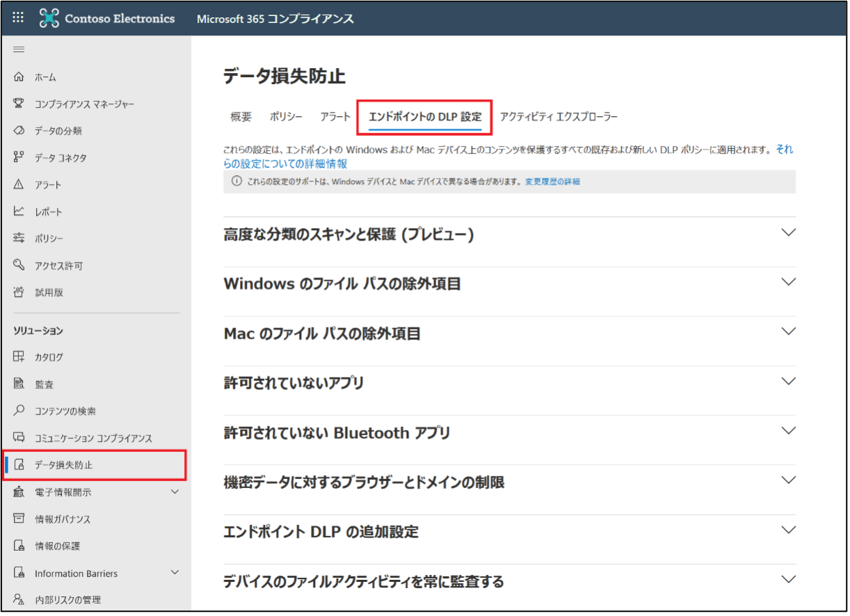This screenshot has height=616, width=850.
Task: Open the app launcher waffle icon
Action: (19, 18)
